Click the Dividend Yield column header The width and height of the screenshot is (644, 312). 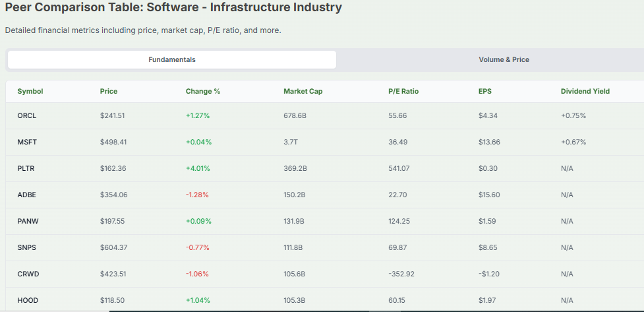tap(585, 91)
